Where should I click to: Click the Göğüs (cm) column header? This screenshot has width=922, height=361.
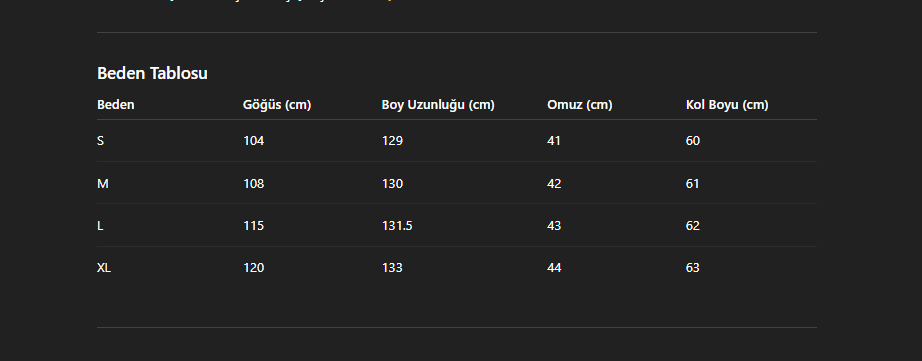click(x=277, y=105)
